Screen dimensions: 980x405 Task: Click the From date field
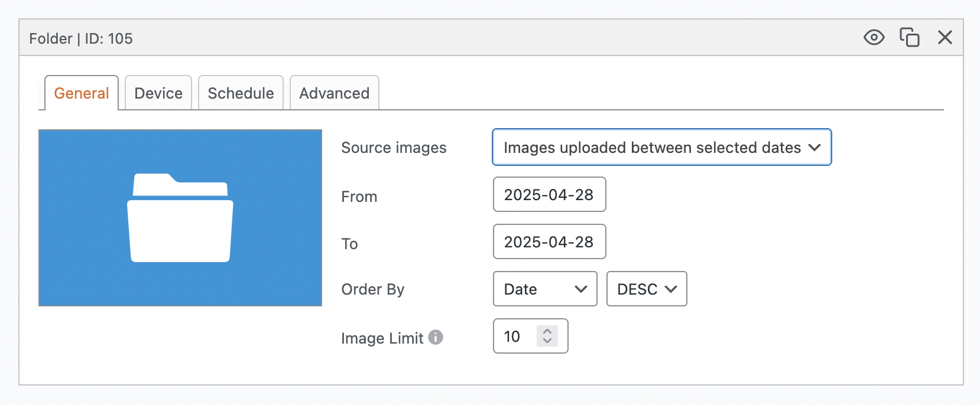[549, 195]
